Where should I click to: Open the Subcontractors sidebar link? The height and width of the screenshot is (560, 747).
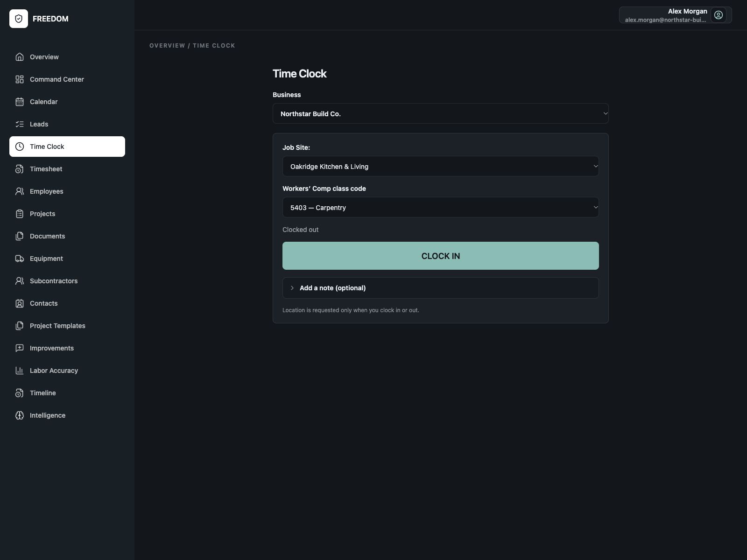pyautogui.click(x=67, y=281)
